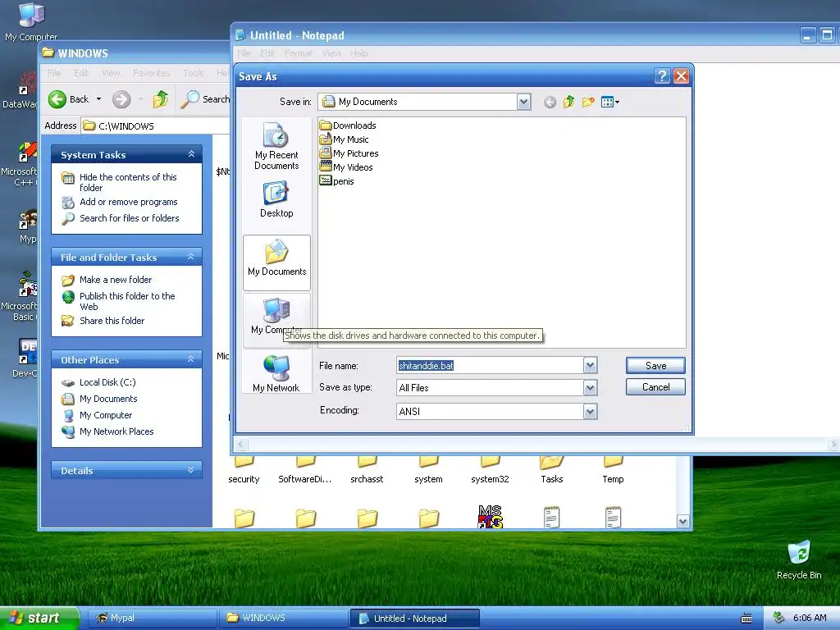The image size is (840, 630).
Task: Click on-screen keyboard icon in system tray
Action: (746, 619)
